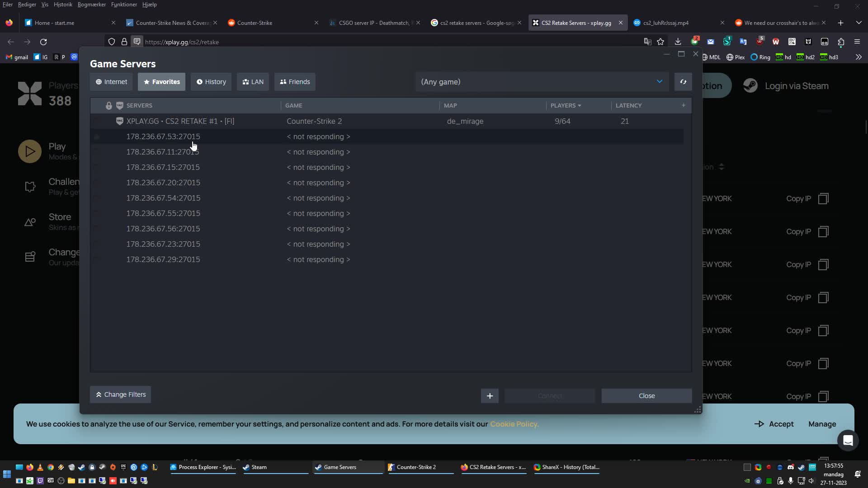Open the browser downloads icon
Screen dimensions: 868x488
click(678, 42)
